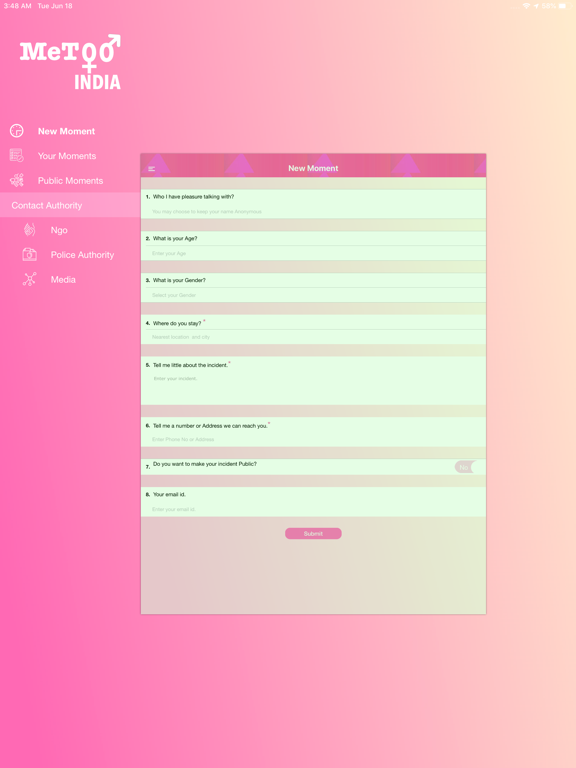Click the New Moment sidebar icon
This screenshot has height=768, width=576.
tap(17, 131)
